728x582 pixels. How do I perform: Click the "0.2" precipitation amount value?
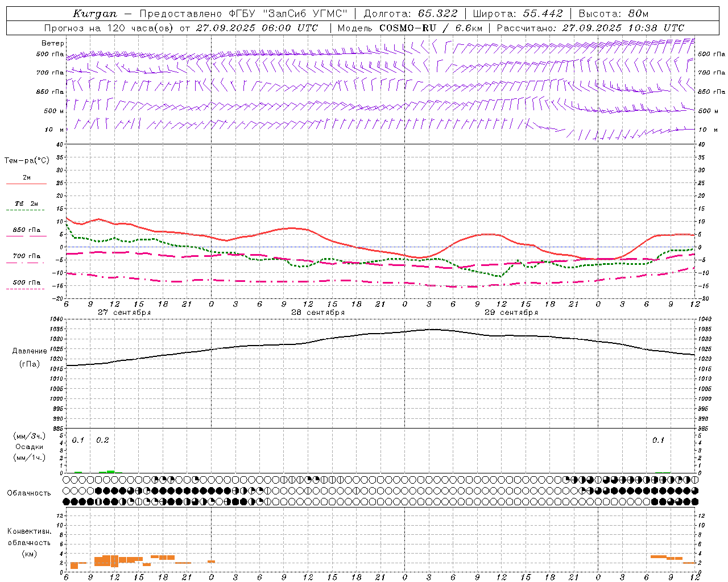[x=103, y=440]
